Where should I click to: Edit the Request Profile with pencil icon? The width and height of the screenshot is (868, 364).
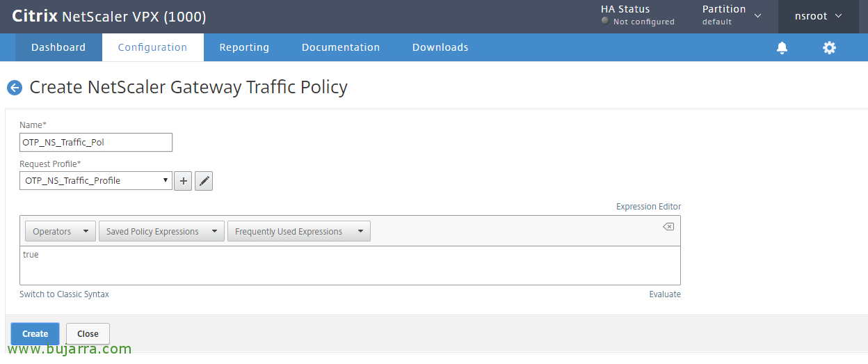click(204, 181)
